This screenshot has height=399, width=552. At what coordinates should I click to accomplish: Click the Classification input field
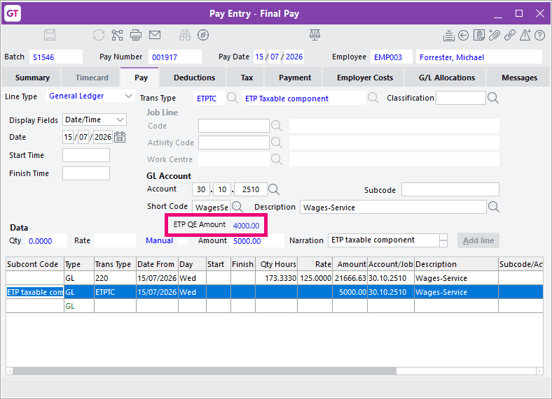point(460,98)
